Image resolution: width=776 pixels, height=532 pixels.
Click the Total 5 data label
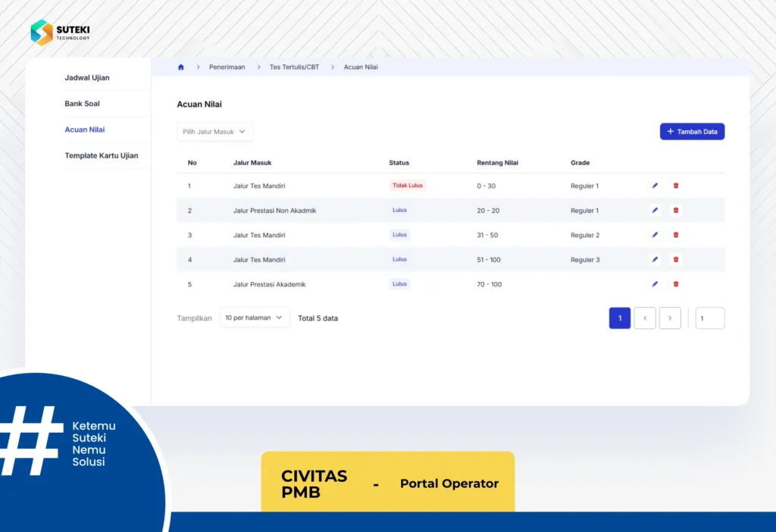coord(318,318)
